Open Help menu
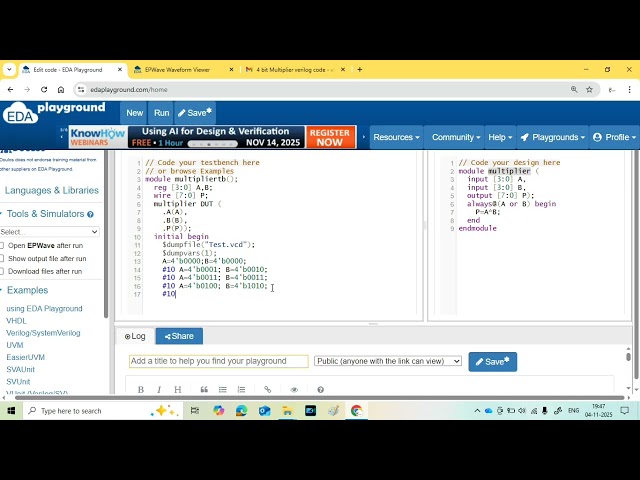This screenshot has height=480, width=640. [x=500, y=137]
